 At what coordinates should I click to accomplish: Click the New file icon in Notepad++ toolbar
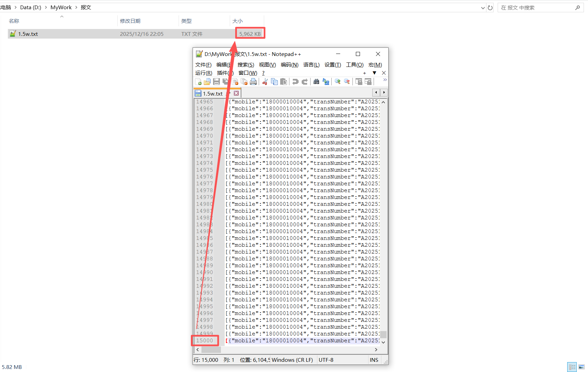pyautogui.click(x=198, y=82)
